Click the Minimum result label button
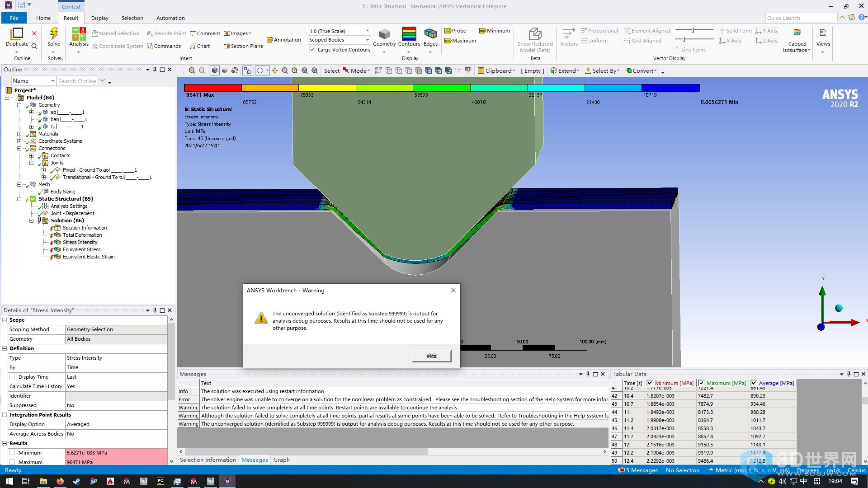Image resolution: width=868 pixels, height=488 pixels. coord(495,31)
